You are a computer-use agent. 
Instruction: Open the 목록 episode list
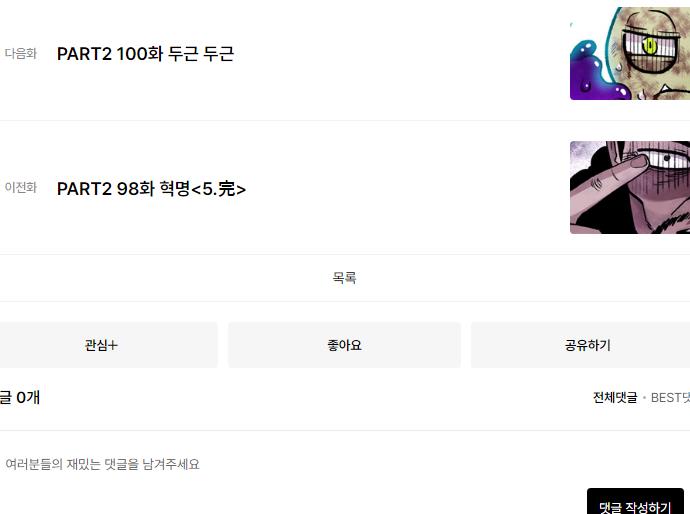click(345, 278)
